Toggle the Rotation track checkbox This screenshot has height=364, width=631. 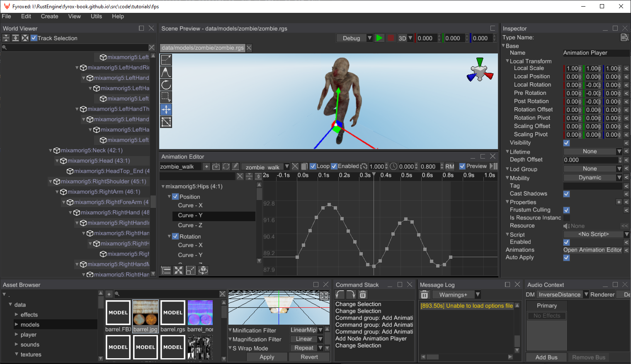[175, 236]
